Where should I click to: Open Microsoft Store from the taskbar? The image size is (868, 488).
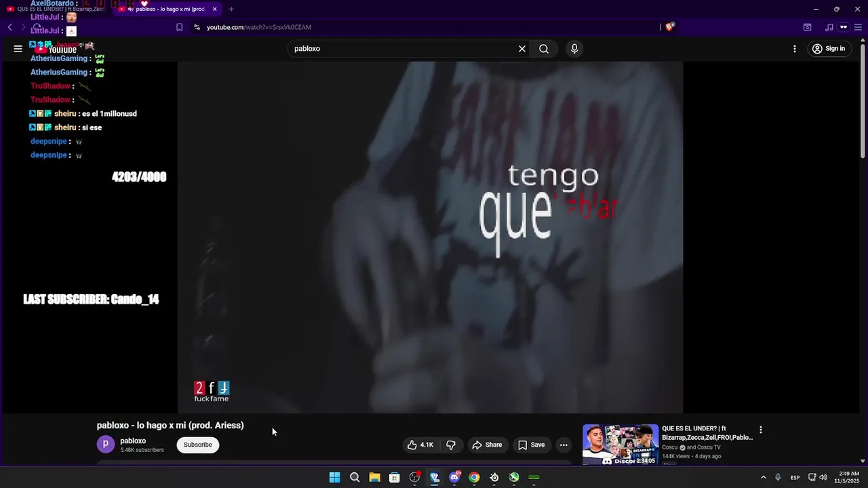[395, 477]
